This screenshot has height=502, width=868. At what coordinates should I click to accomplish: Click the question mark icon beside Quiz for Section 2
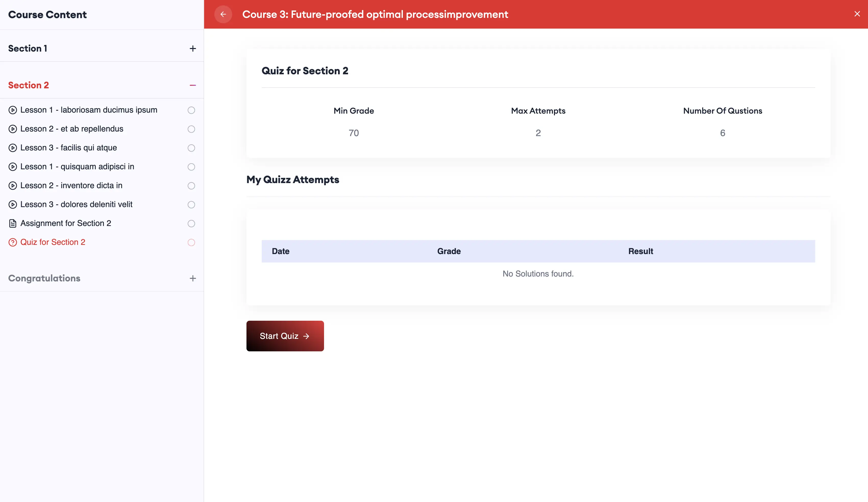coord(13,242)
